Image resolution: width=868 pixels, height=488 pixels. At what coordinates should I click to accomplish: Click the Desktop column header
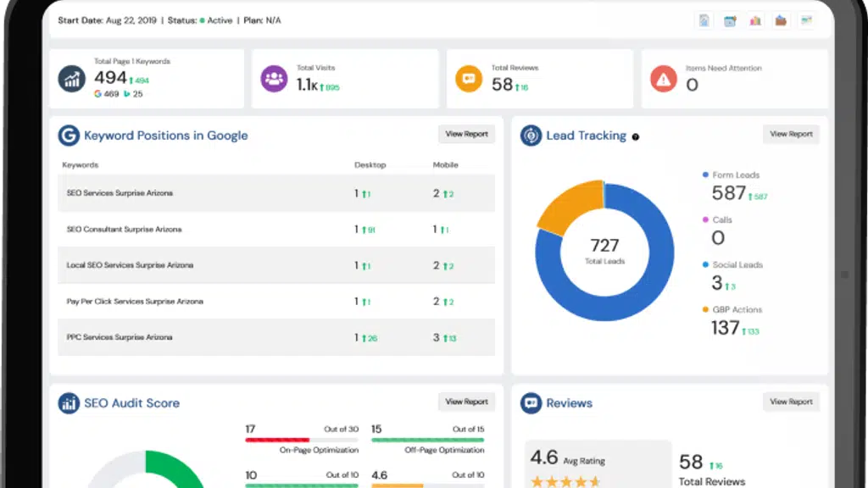370,165
